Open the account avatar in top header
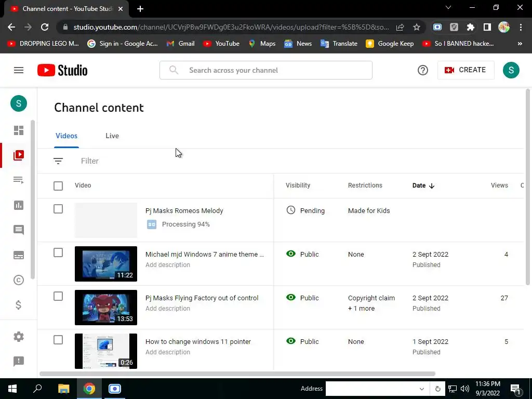The height and width of the screenshot is (399, 532). tap(511, 70)
